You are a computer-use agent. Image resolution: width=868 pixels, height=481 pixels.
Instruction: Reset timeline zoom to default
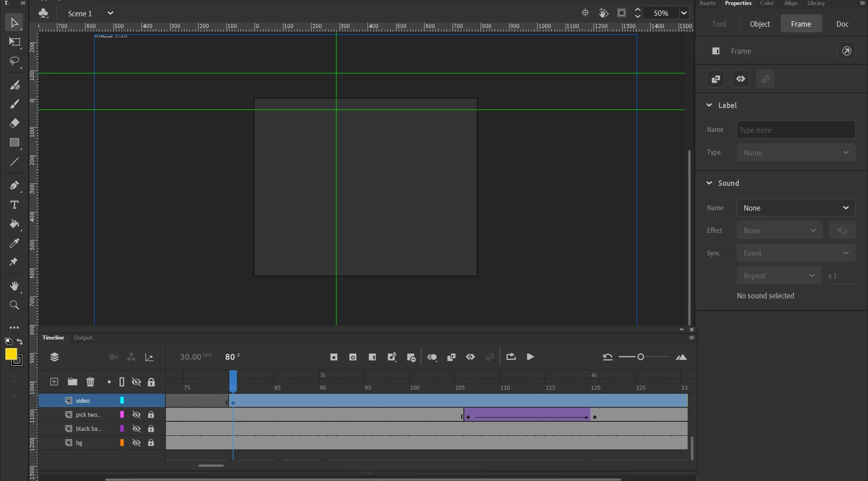point(608,357)
